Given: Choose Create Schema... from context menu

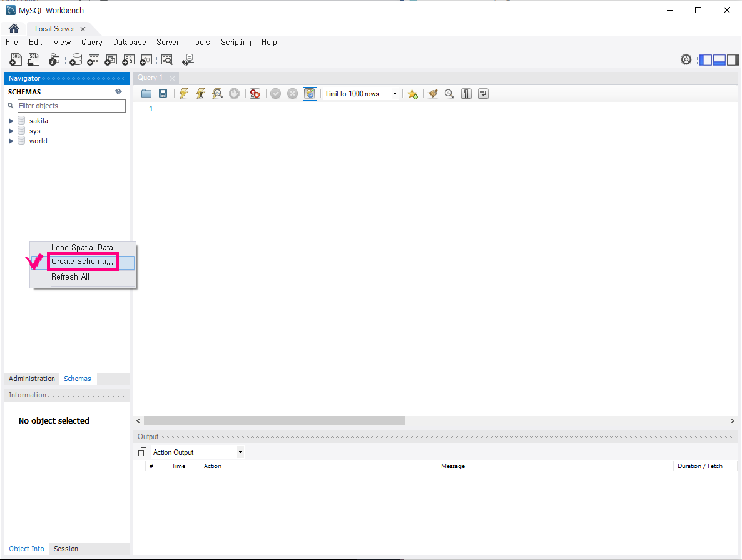Looking at the screenshot, I should (x=83, y=262).
